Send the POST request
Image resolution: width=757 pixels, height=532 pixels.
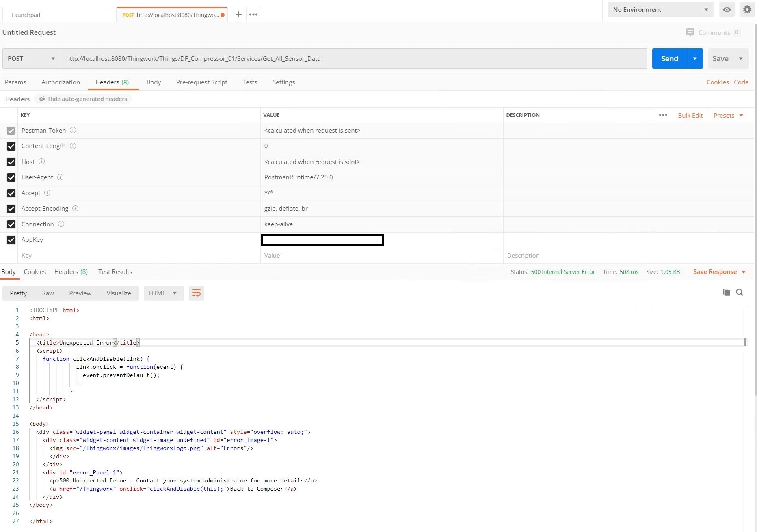(670, 58)
